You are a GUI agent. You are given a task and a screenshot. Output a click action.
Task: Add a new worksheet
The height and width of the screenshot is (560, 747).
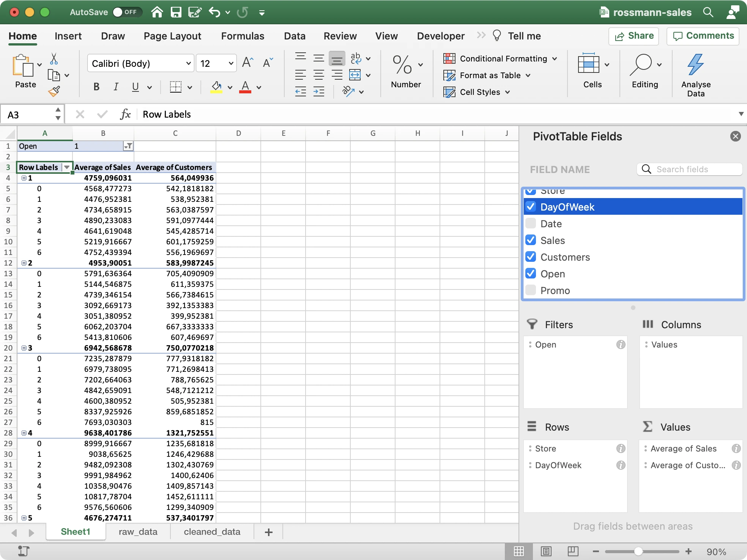(x=268, y=532)
